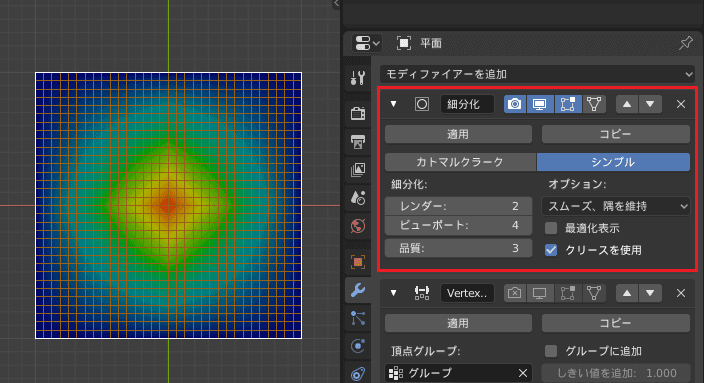Pin the properties editor context

pos(686,43)
